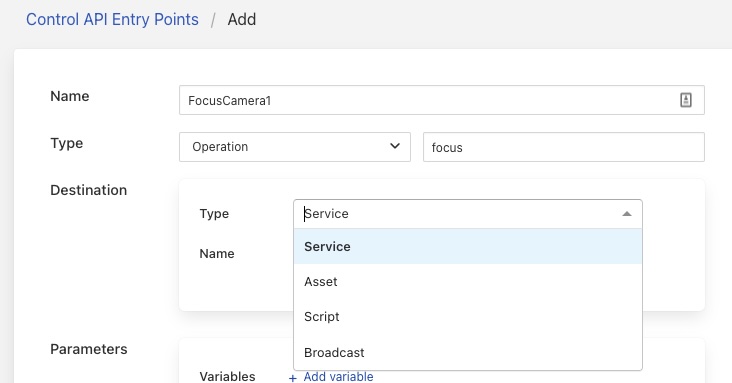This screenshot has height=383, width=732.
Task: Click the Add variable link
Action: [x=338, y=376]
